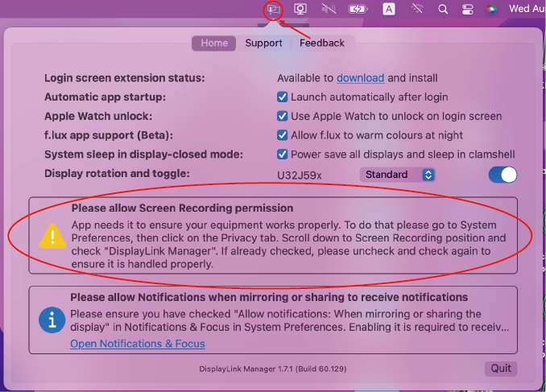Open Spotlight search magnifier icon
Viewport: 546px width, 392px height.
(x=443, y=10)
